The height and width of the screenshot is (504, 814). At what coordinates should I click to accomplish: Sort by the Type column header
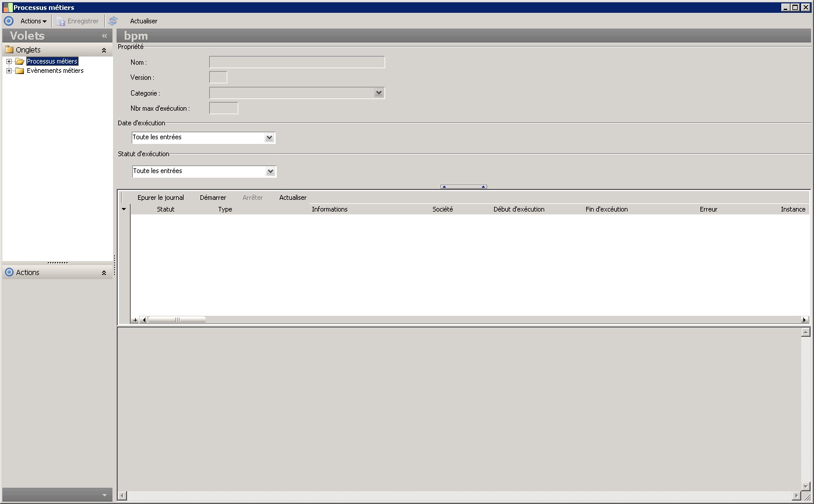tap(225, 209)
